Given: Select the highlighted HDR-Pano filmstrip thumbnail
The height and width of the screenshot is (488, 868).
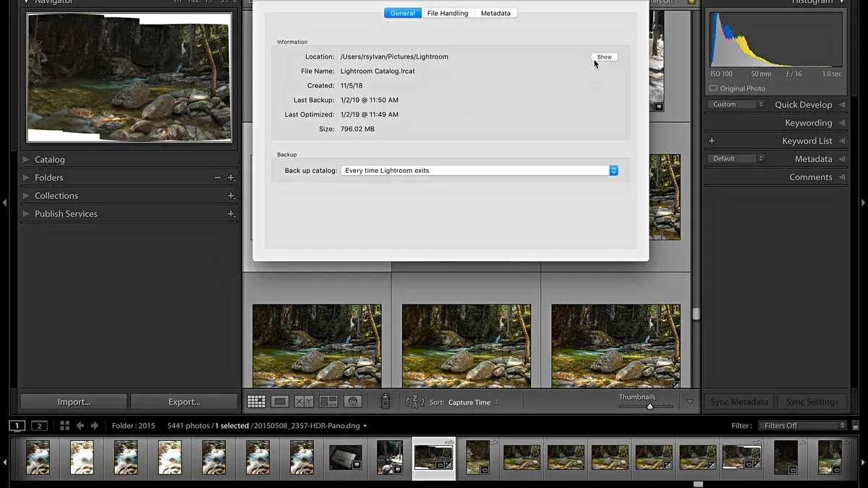Looking at the screenshot, I should coord(434,458).
